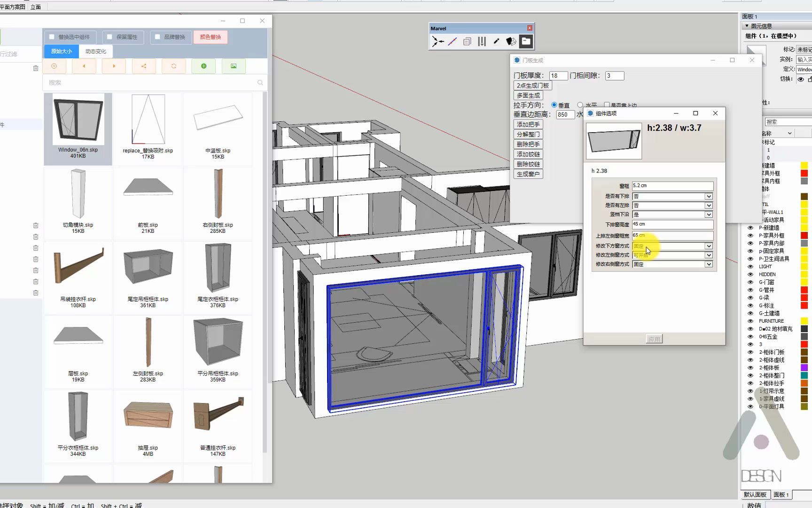812x508 pixels.
Task: Click the refresh icon in the component library panel
Action: click(174, 66)
